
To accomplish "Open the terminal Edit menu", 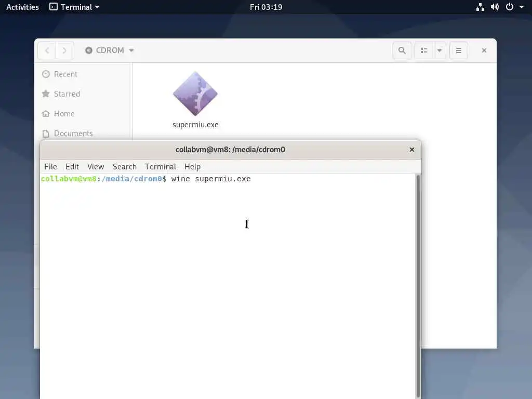I will coord(72,167).
